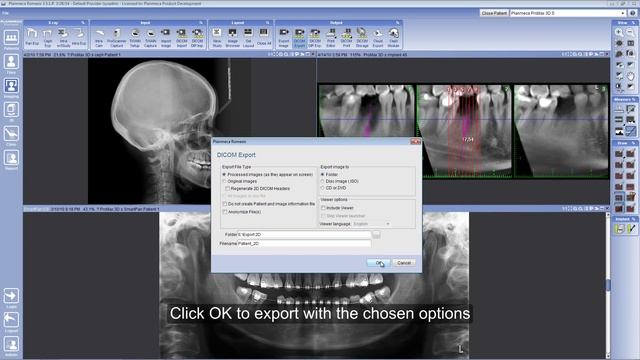This screenshot has width=640, height=360.
Task: Select Folder export destination radio
Action: coord(322,174)
